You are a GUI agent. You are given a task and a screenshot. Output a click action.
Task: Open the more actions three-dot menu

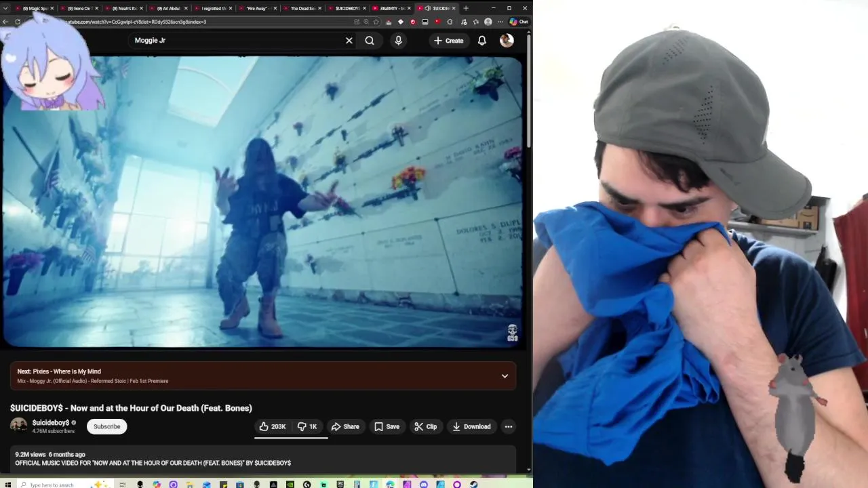509,426
